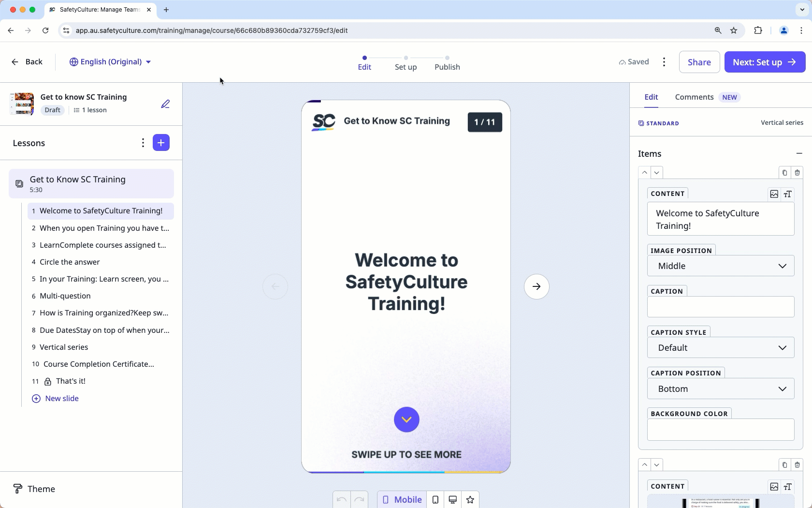Image resolution: width=812 pixels, height=508 pixels.
Task: Click the Caption input field
Action: [721, 307]
